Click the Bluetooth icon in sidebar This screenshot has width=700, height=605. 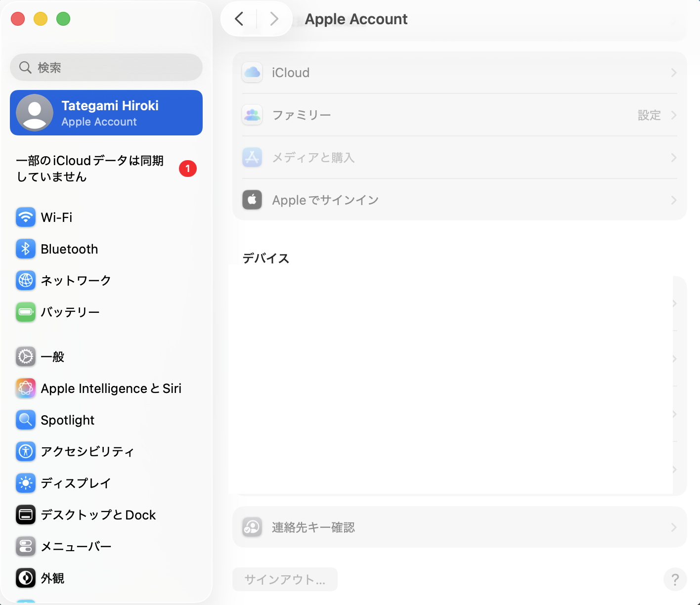point(26,249)
